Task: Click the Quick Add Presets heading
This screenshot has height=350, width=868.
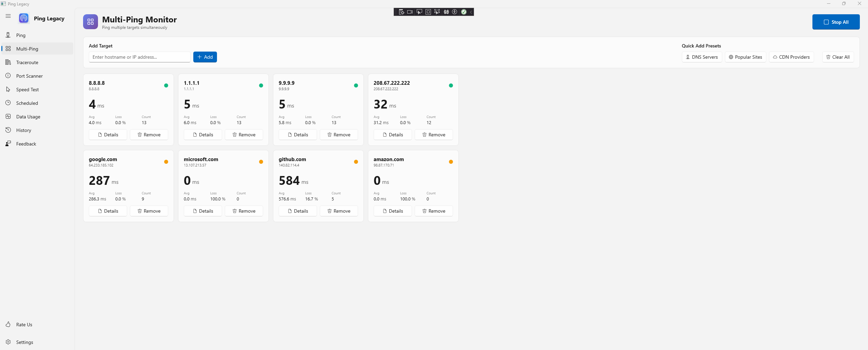Action: tap(701, 46)
